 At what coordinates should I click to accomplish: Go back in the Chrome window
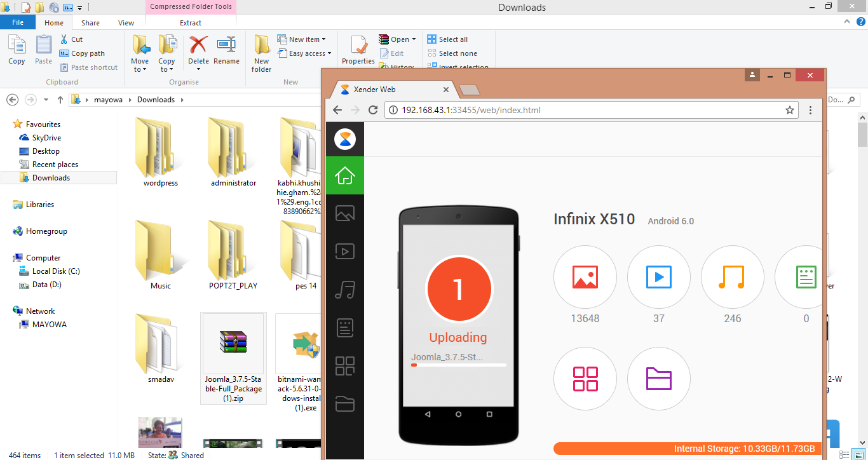[x=337, y=110]
